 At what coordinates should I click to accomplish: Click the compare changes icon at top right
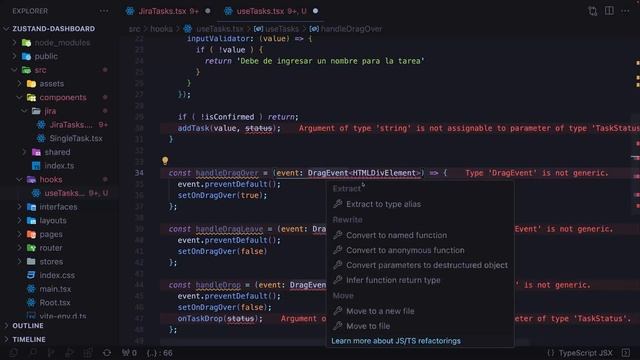click(x=593, y=11)
